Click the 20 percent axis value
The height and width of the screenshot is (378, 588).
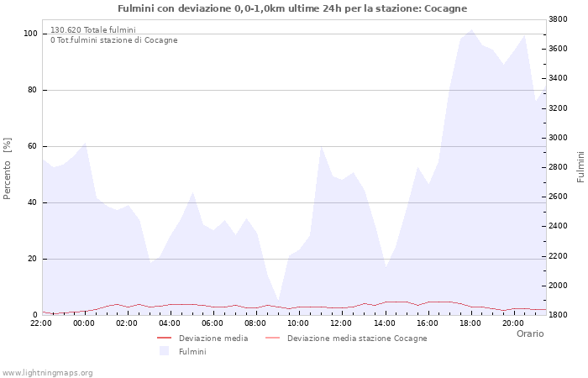32,259
